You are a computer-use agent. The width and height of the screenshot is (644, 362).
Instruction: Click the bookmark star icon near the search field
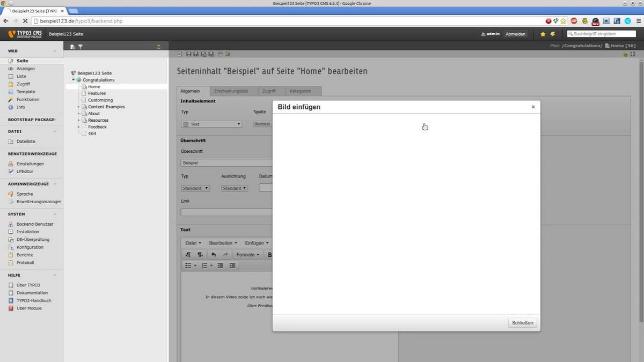(x=543, y=33)
